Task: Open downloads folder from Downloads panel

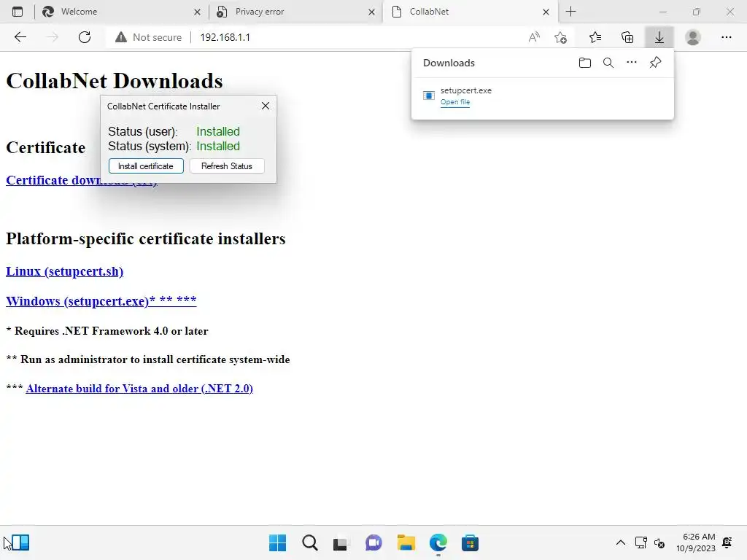Action: pos(585,63)
